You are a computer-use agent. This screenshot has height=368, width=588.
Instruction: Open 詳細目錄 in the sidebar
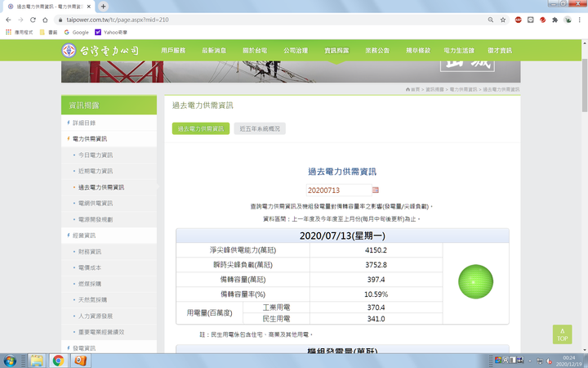(109, 123)
